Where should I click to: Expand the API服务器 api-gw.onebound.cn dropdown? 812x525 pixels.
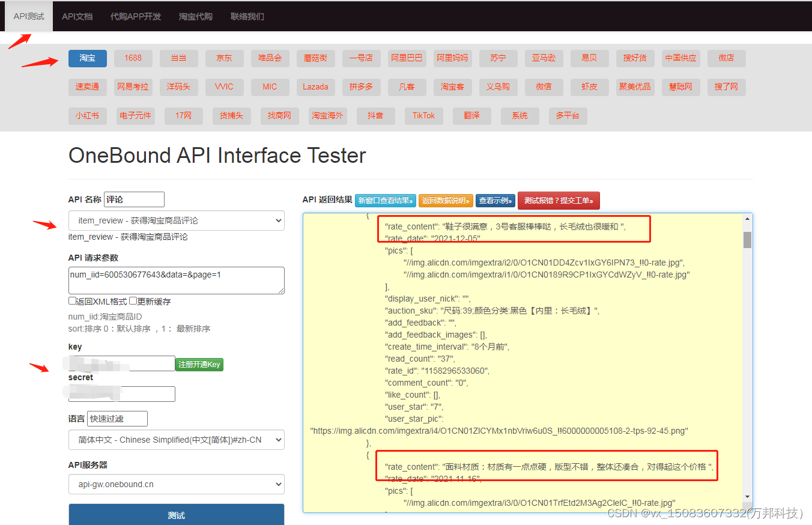point(177,484)
